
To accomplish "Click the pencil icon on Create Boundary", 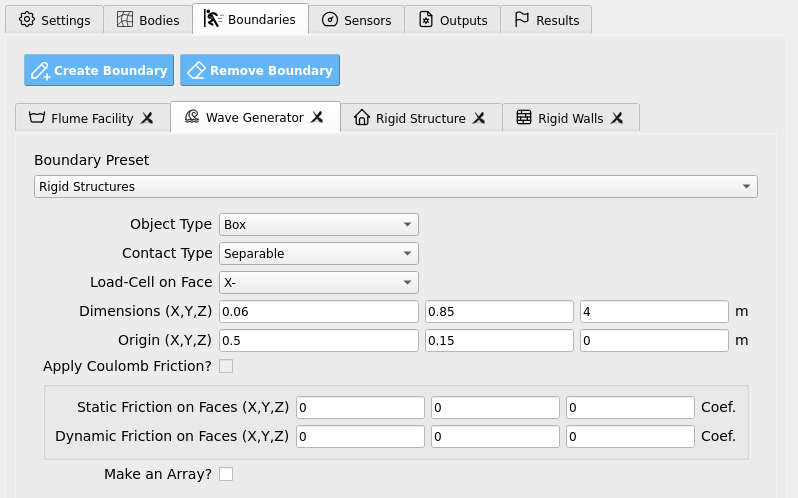I will click(x=40, y=71).
